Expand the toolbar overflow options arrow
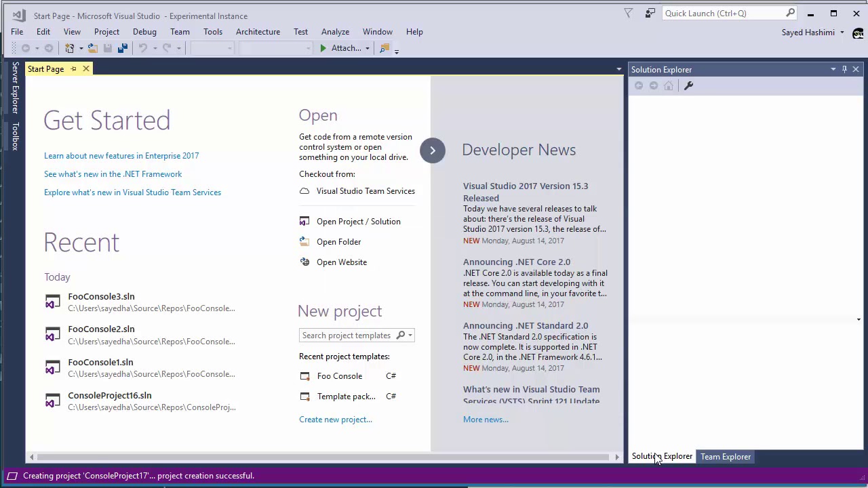Image resolution: width=868 pixels, height=488 pixels. (x=397, y=50)
